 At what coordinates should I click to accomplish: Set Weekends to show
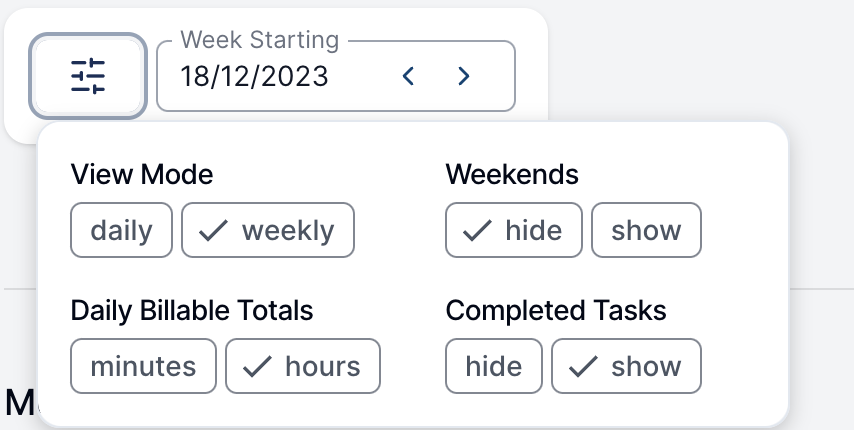646,230
